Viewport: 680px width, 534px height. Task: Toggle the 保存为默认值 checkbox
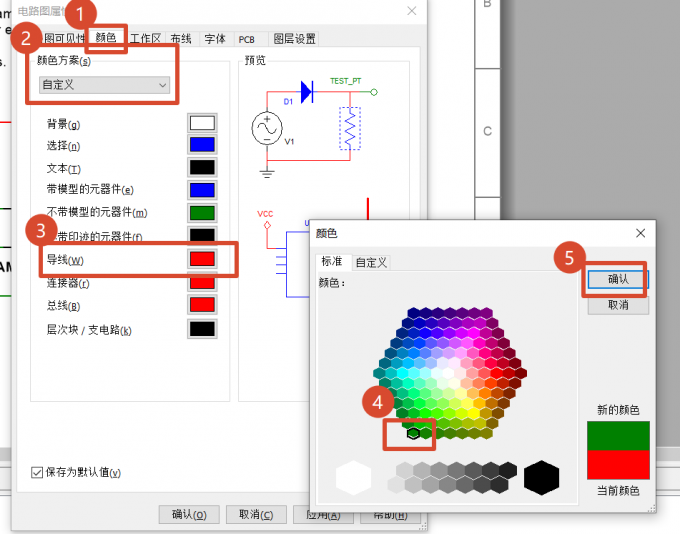37,472
